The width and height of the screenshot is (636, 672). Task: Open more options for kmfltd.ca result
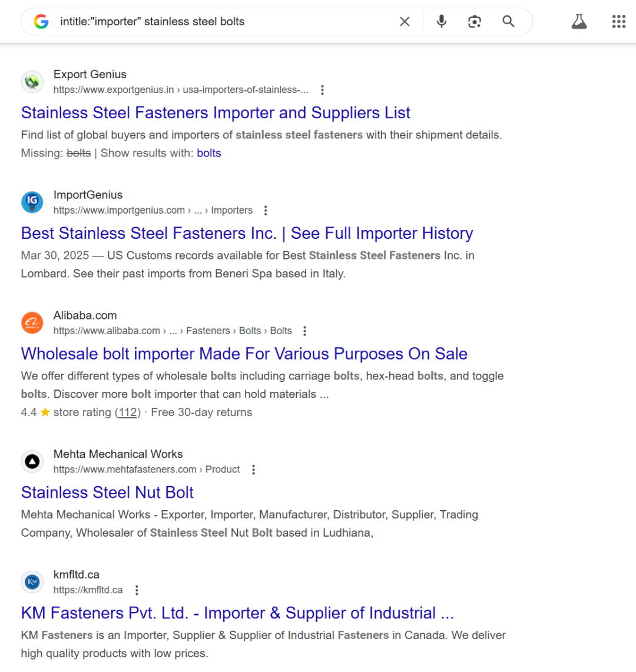pos(137,590)
